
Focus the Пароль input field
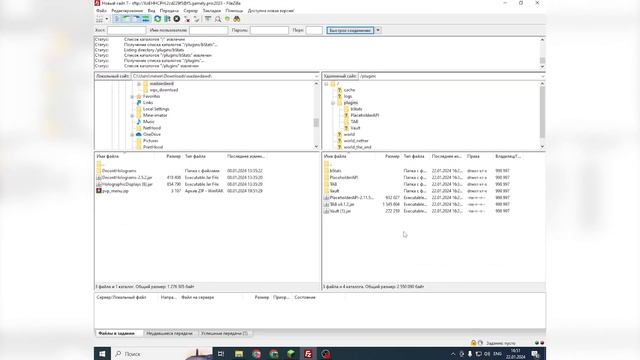click(269, 30)
